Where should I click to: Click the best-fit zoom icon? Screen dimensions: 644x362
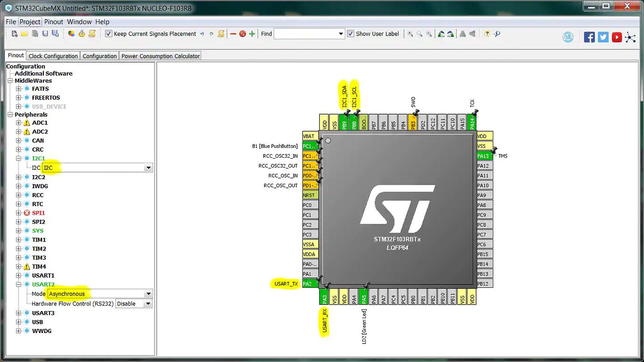419,34
